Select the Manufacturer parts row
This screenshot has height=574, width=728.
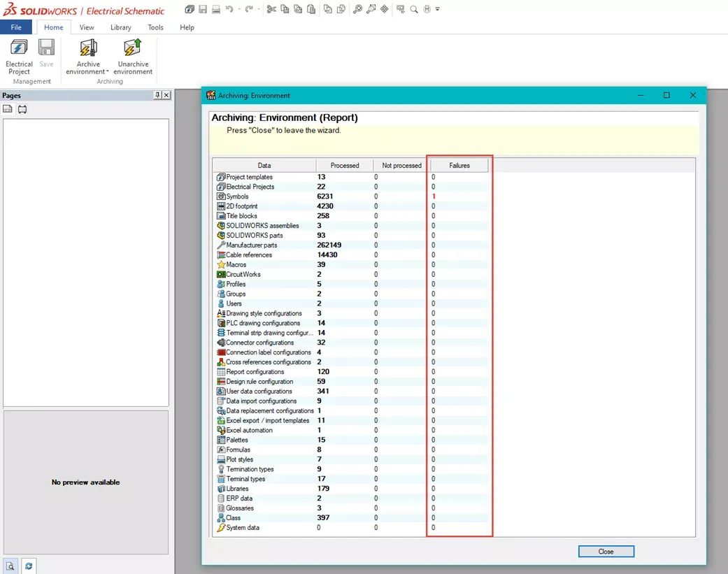(x=352, y=245)
